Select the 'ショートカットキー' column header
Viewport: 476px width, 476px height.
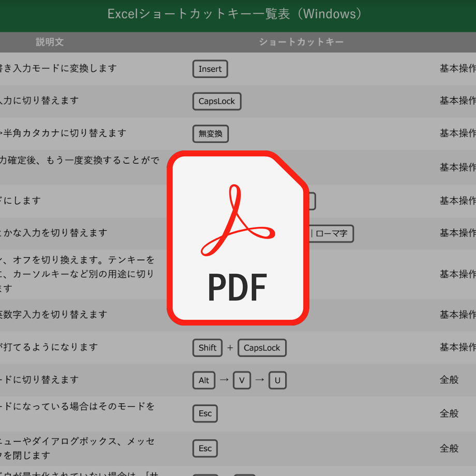point(301,42)
